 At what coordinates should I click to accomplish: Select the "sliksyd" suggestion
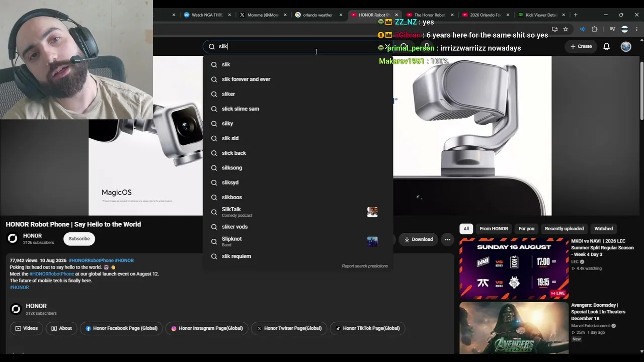point(298,183)
